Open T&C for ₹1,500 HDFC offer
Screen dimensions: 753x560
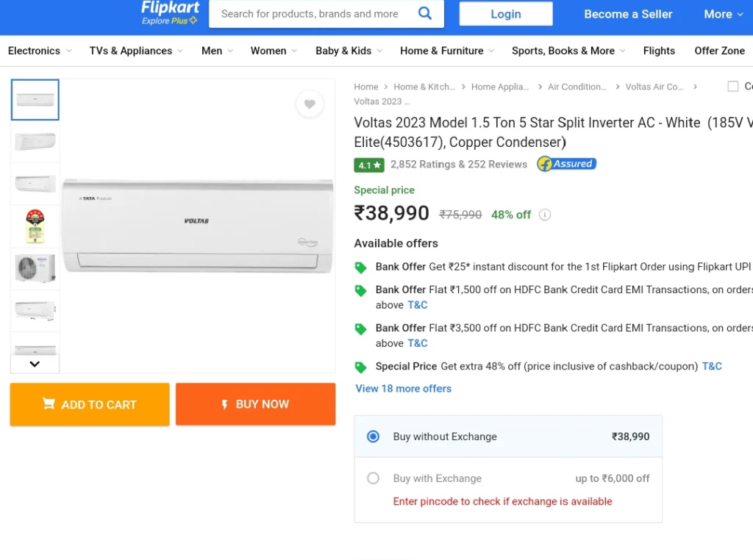click(418, 305)
